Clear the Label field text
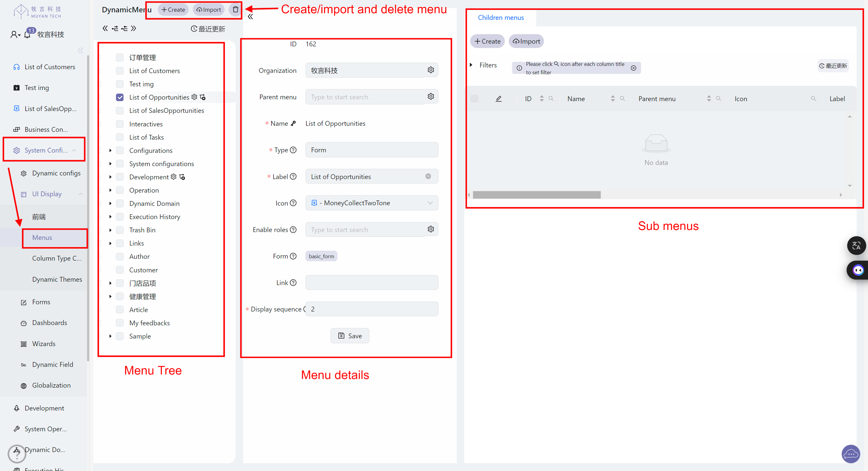 click(x=428, y=176)
